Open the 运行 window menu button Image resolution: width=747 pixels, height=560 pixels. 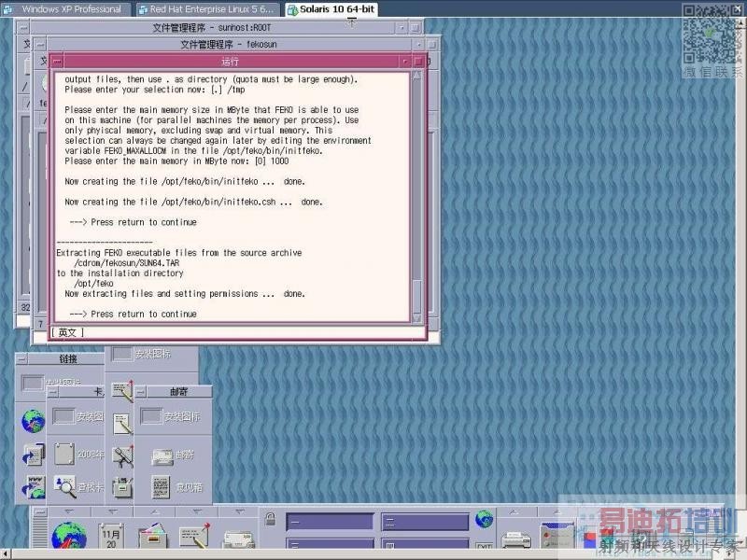click(57, 62)
